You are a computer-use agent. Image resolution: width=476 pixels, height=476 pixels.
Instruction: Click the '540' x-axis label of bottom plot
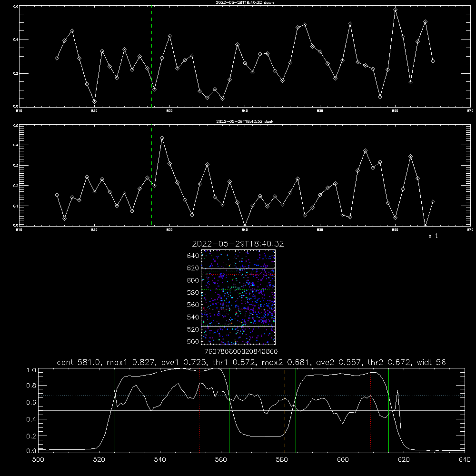click(x=160, y=460)
